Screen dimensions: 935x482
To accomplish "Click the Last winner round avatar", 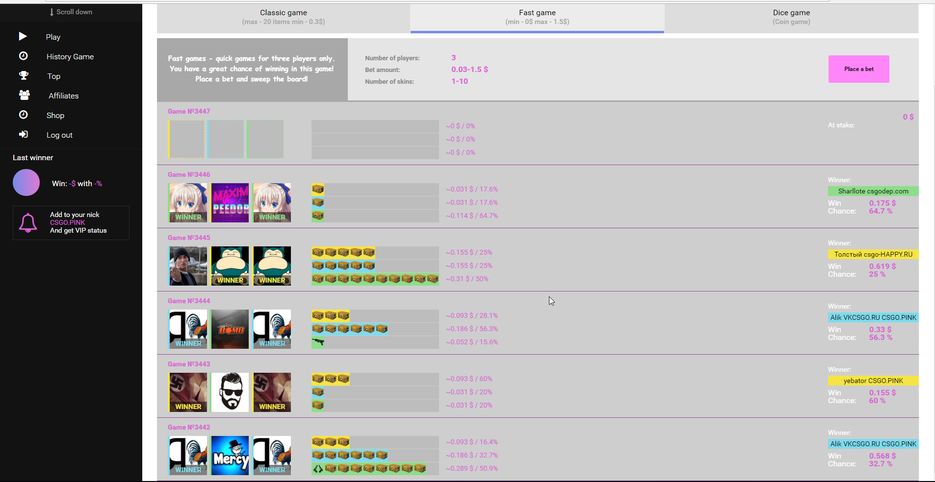I will 26,183.
